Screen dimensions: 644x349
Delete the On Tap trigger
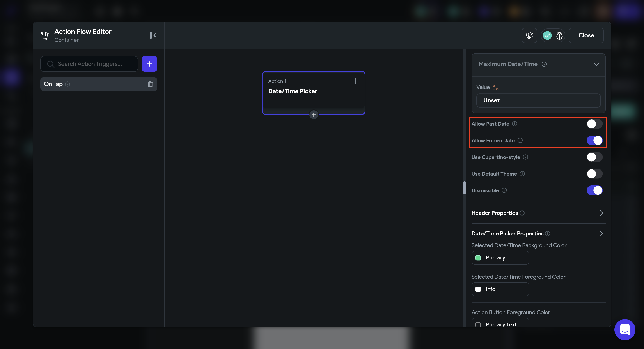150,84
